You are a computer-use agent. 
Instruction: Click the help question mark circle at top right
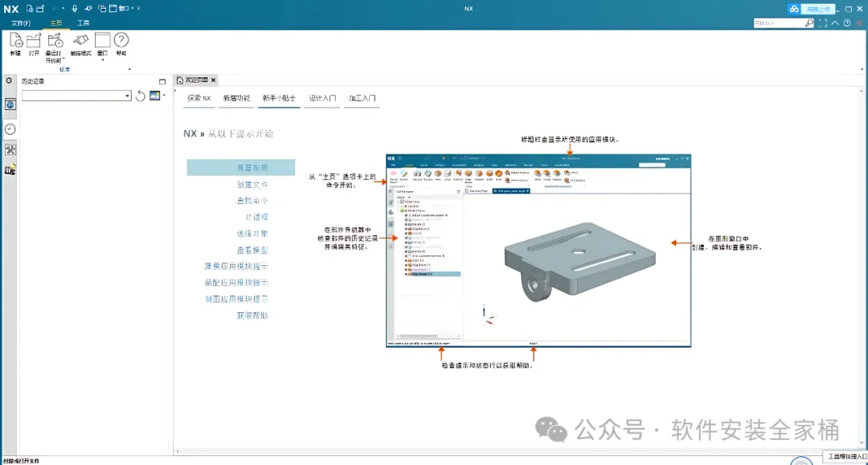[x=847, y=23]
